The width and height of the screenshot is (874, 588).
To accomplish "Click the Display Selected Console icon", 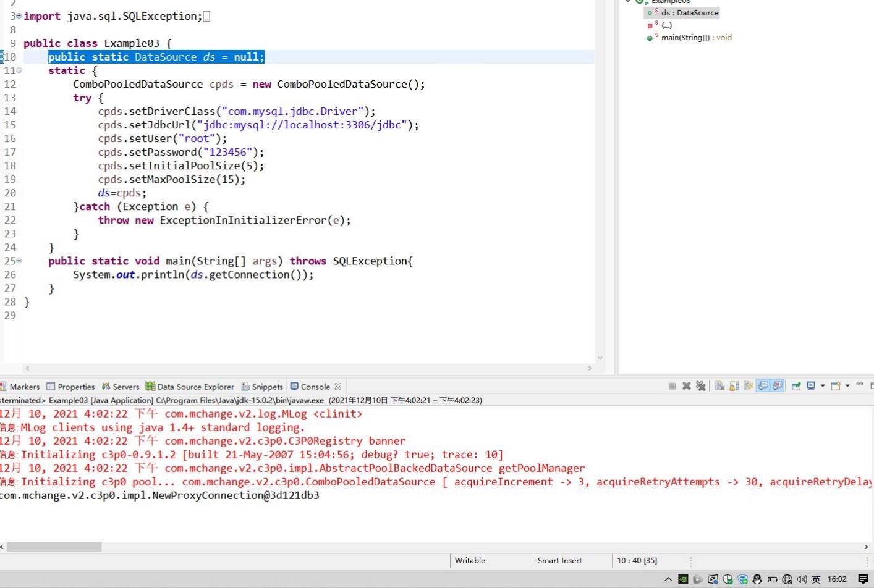I will (811, 386).
